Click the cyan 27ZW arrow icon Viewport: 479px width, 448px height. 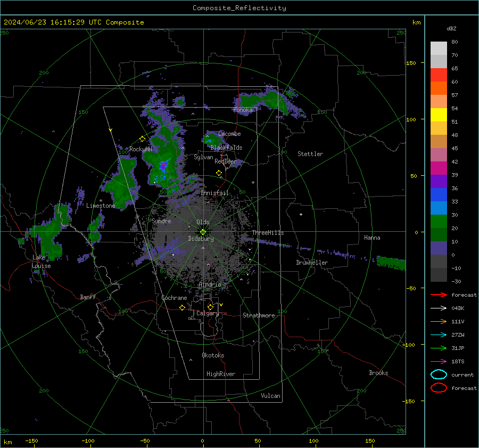click(x=439, y=335)
